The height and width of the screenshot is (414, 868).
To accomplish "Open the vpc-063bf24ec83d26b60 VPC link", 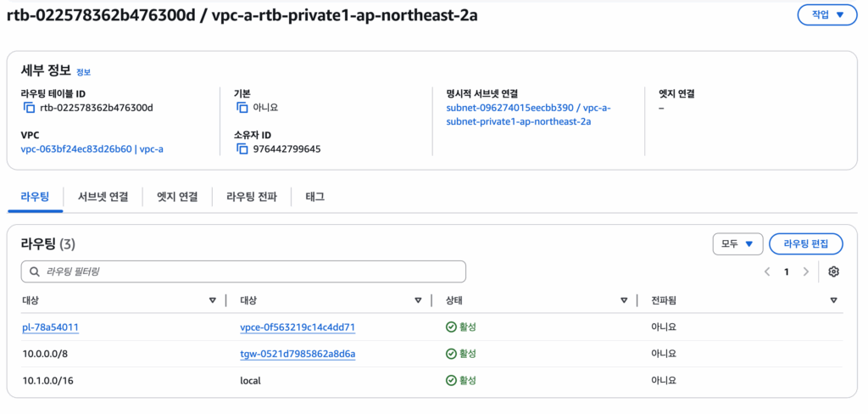I will point(76,149).
